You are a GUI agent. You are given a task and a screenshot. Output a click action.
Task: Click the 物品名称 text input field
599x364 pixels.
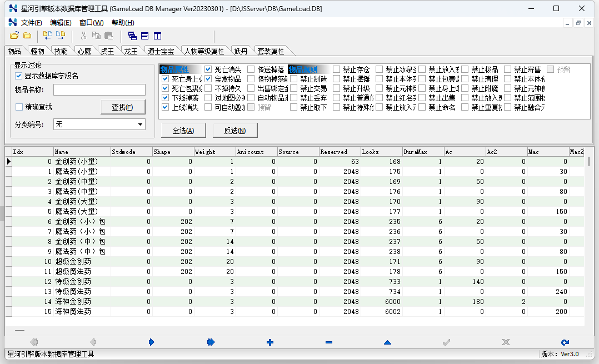pyautogui.click(x=99, y=90)
